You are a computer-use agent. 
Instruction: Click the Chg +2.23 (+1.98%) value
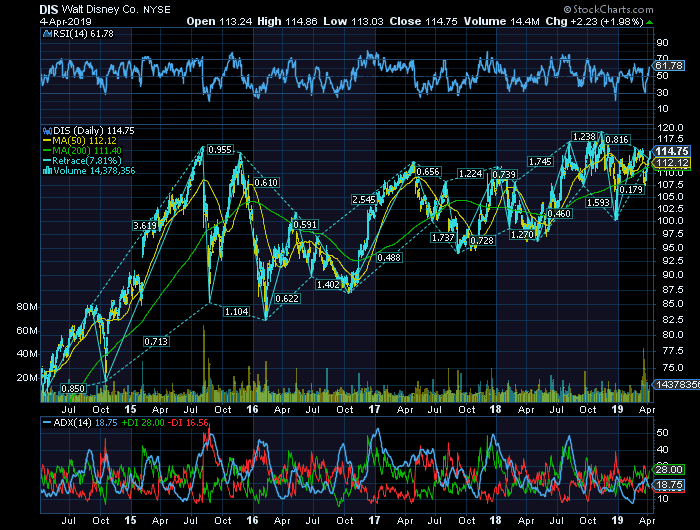(x=595, y=21)
